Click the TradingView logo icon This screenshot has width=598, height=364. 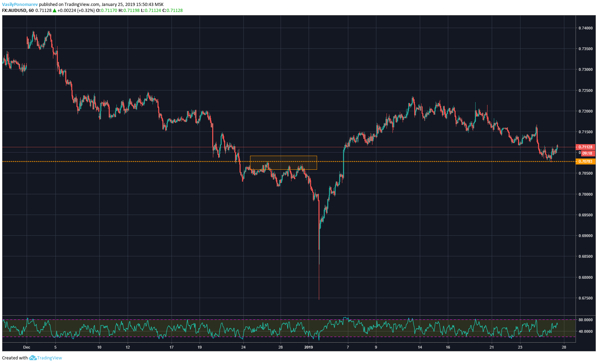[x=33, y=358]
